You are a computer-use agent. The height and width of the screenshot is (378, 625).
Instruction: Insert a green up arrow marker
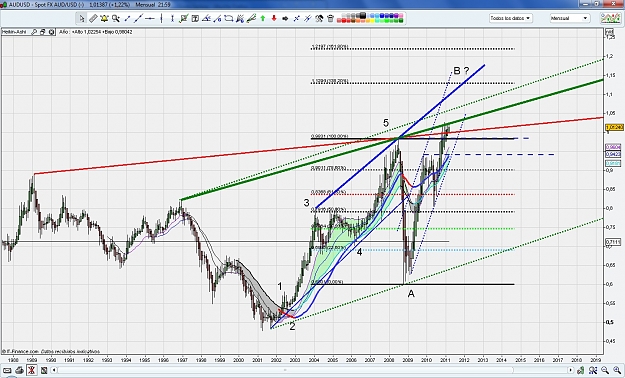tap(263, 18)
